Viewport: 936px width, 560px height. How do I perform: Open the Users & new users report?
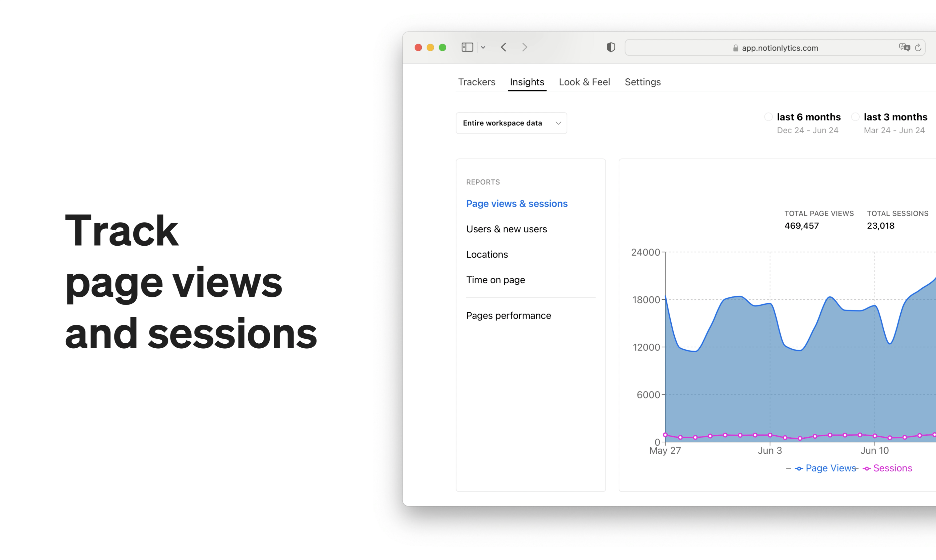[x=506, y=229]
